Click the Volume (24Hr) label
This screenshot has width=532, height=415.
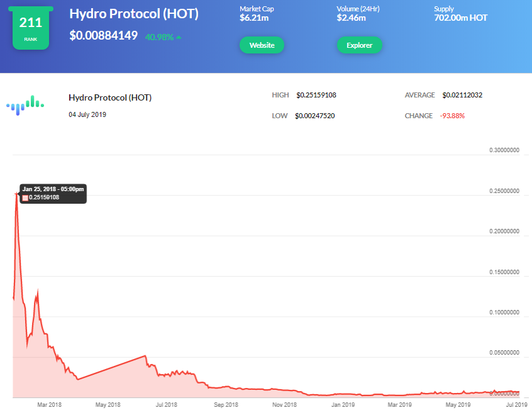pos(358,9)
